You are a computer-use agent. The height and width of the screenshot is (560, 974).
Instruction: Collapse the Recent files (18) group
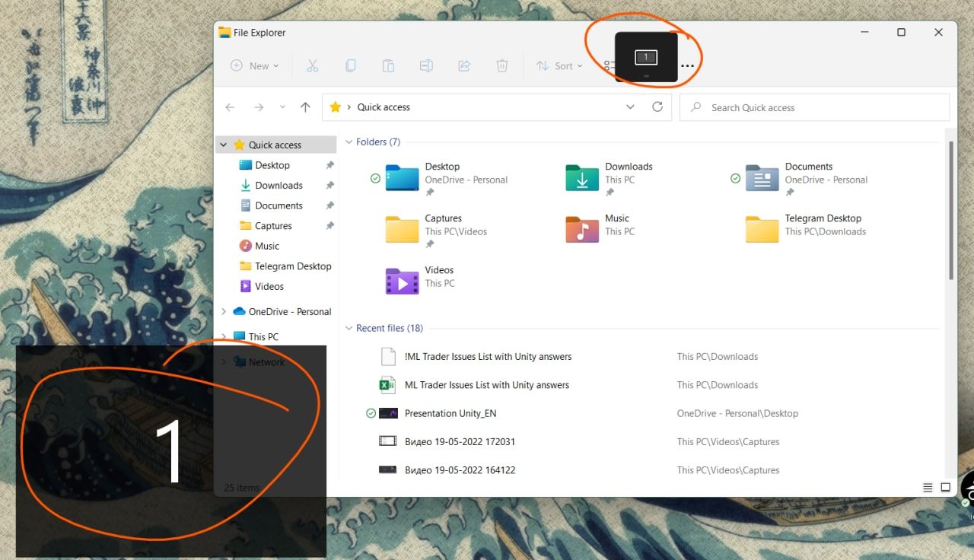point(349,328)
